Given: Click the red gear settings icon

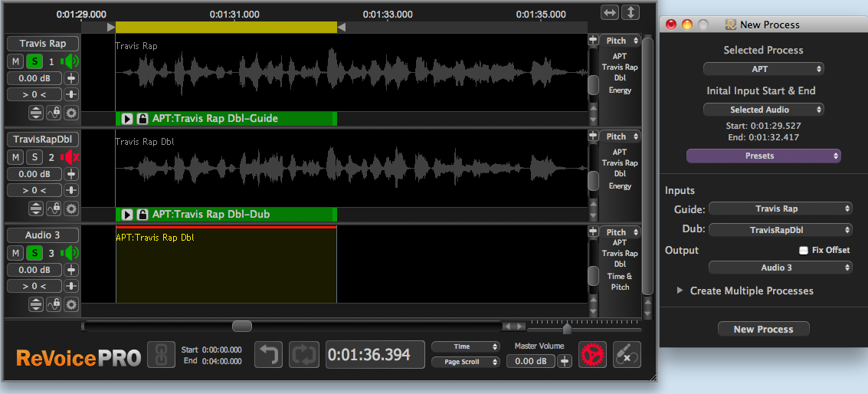Looking at the screenshot, I should pos(591,354).
